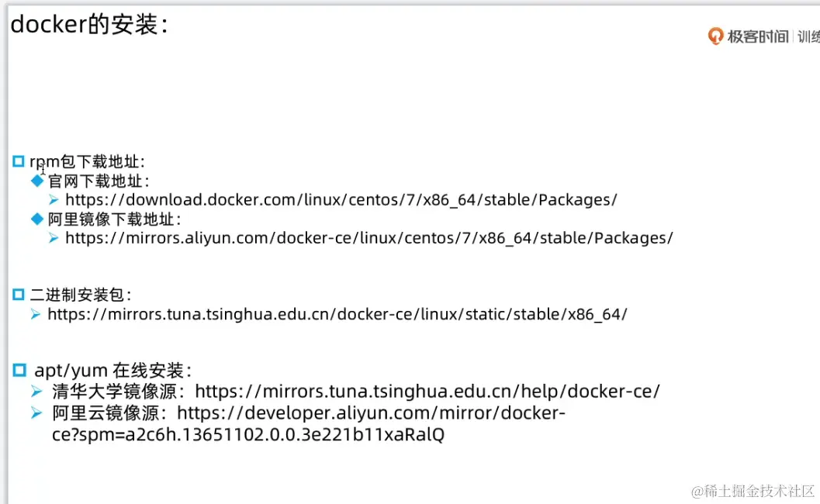Open the mirrors.aliyun.com docker-ce Packages link
Image resolution: width=820 pixels, height=504 pixels.
click(x=369, y=238)
